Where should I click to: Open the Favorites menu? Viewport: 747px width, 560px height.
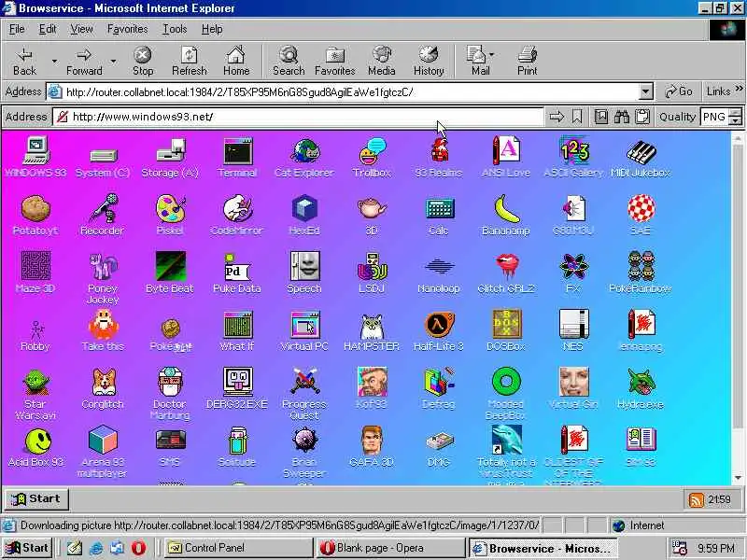(127, 30)
